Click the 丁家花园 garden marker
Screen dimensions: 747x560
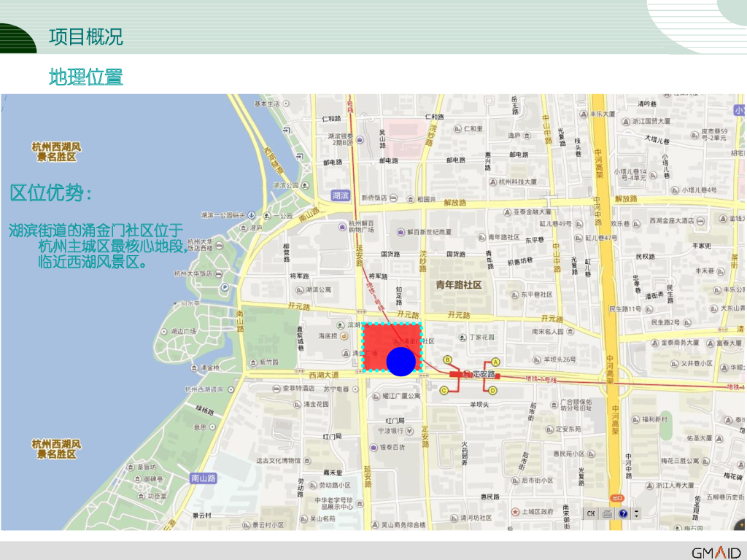click(462, 337)
